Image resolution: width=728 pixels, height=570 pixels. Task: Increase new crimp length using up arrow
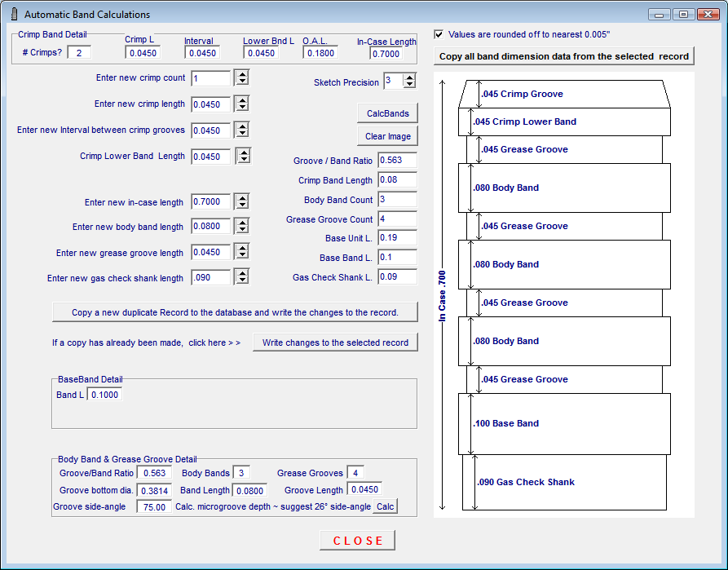click(242, 99)
